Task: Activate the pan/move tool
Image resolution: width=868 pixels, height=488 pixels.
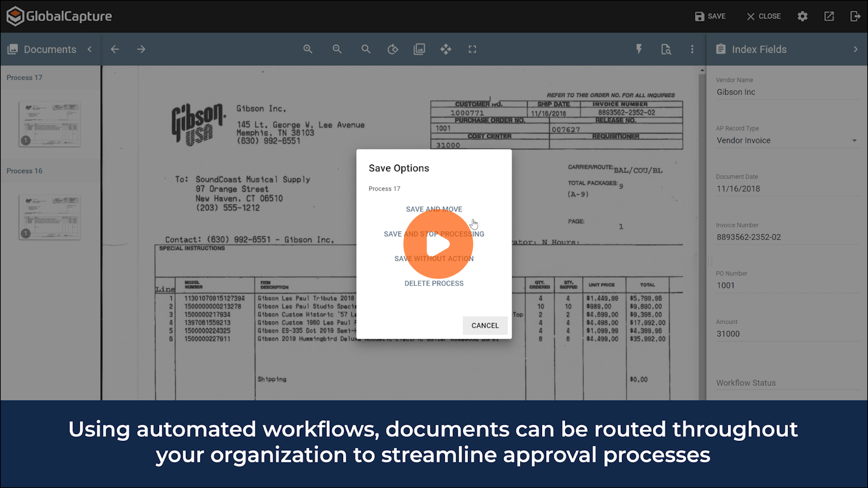Action: [x=446, y=49]
